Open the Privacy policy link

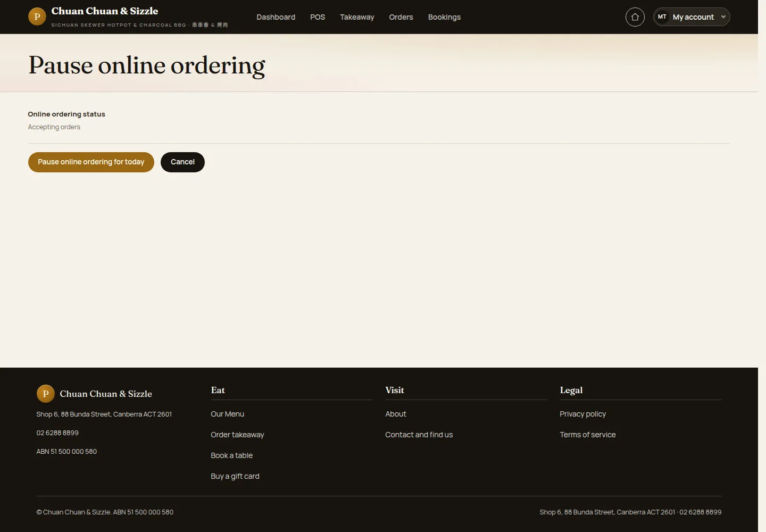582,414
